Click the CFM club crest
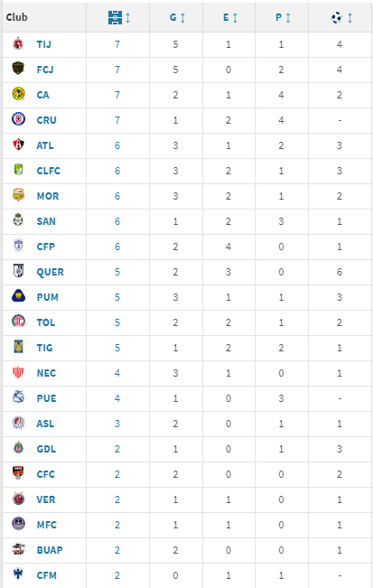The image size is (373, 588). 18,574
